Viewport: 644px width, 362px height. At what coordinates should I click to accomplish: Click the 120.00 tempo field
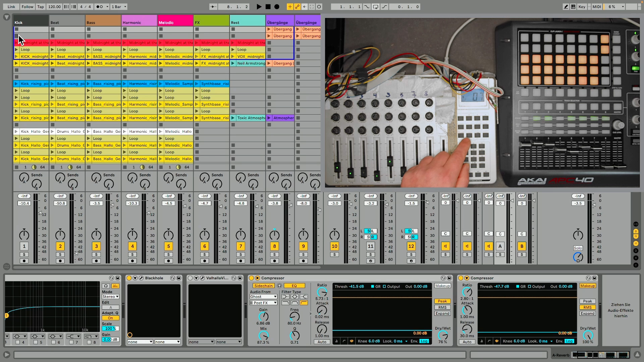(x=54, y=7)
